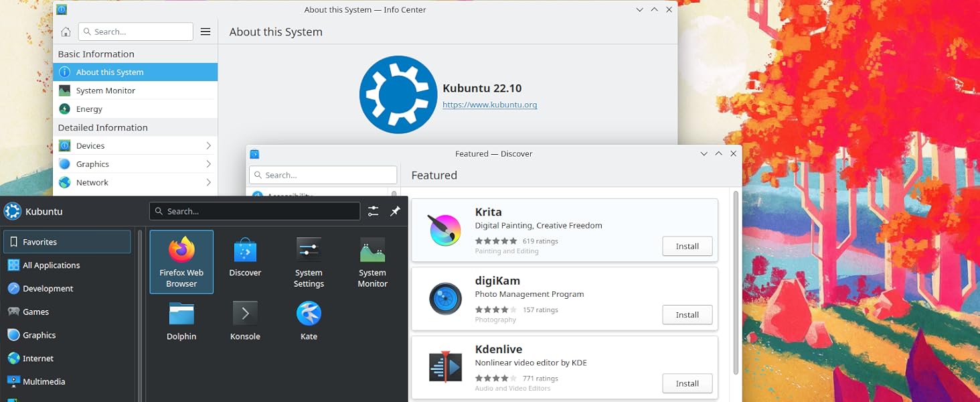This screenshot has width=980, height=402.
Task: Open the kubuntu.org website link
Action: click(489, 105)
